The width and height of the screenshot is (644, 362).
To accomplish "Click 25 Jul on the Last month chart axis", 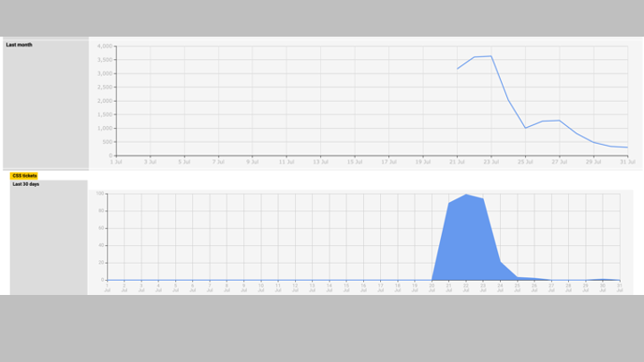I will (x=525, y=162).
